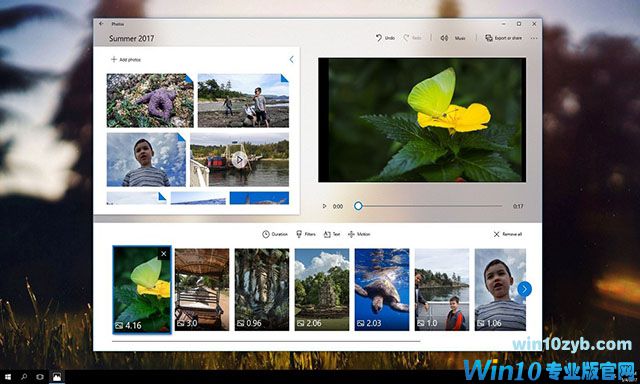Remove the butterfly clip with its X
Image resolution: width=640 pixels, height=384 pixels.
[164, 254]
